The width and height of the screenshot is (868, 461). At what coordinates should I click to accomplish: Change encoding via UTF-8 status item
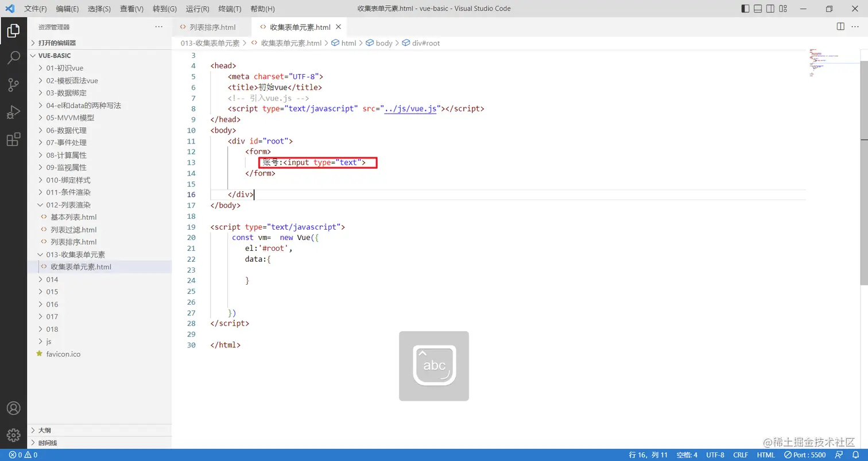click(x=715, y=455)
